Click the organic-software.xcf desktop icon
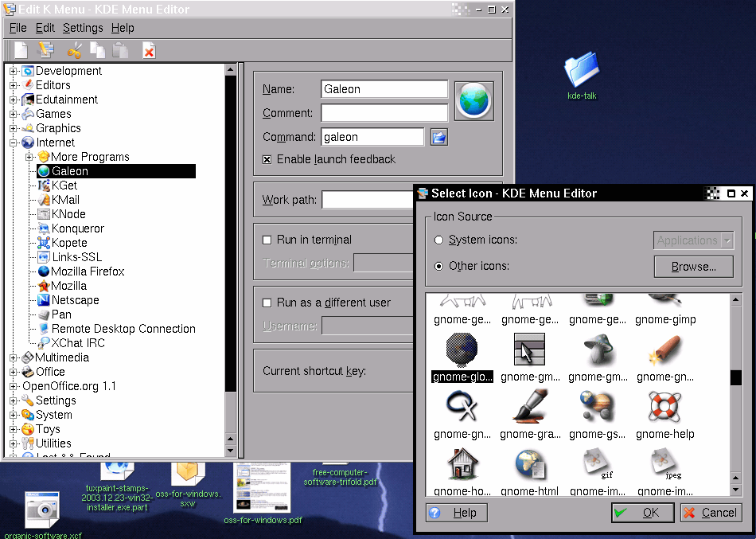 42,515
